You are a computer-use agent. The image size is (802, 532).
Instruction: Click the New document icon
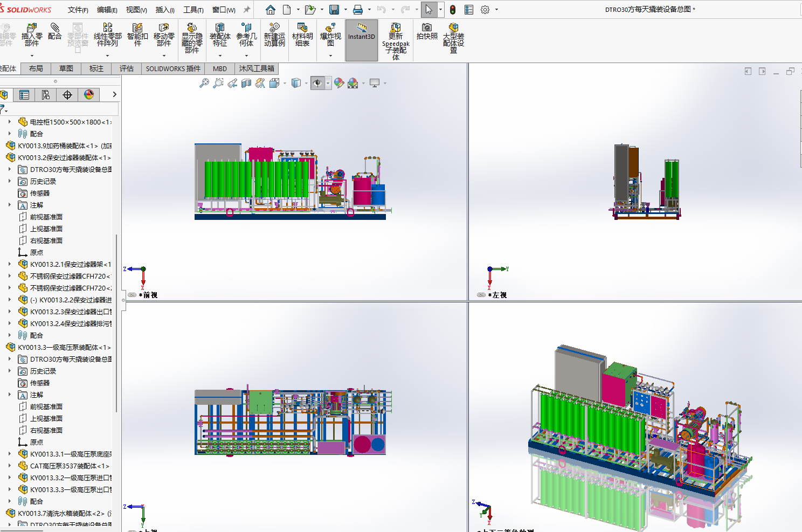287,10
